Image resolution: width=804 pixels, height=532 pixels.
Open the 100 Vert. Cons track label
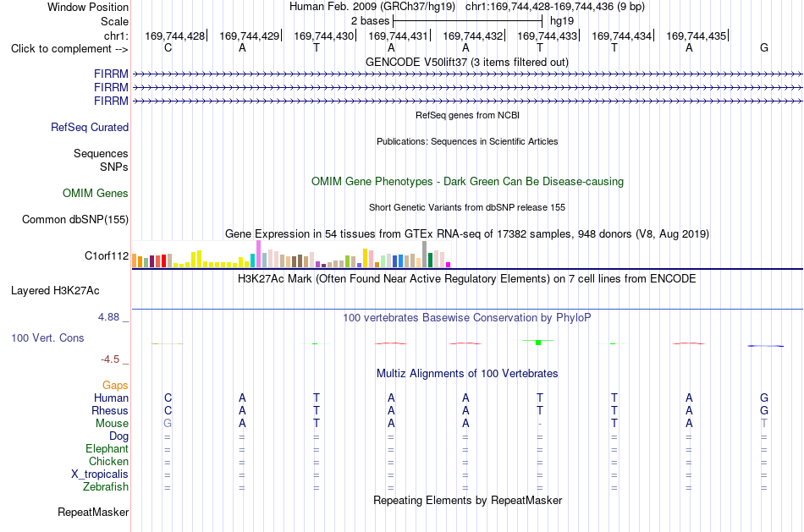[47, 337]
